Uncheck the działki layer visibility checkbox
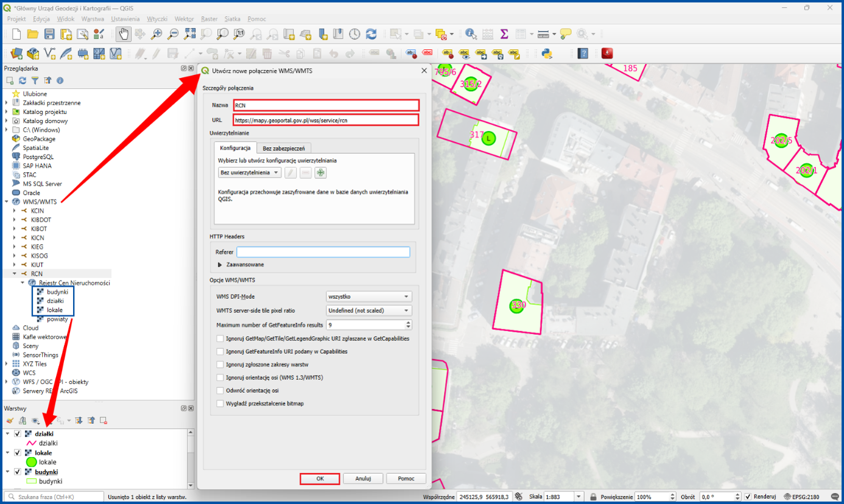844x504 pixels. pyautogui.click(x=18, y=434)
